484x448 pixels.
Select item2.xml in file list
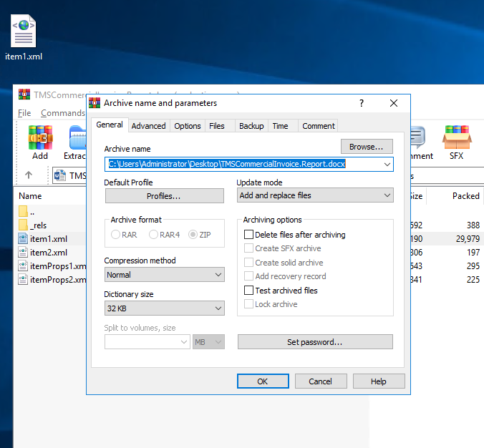pos(49,252)
